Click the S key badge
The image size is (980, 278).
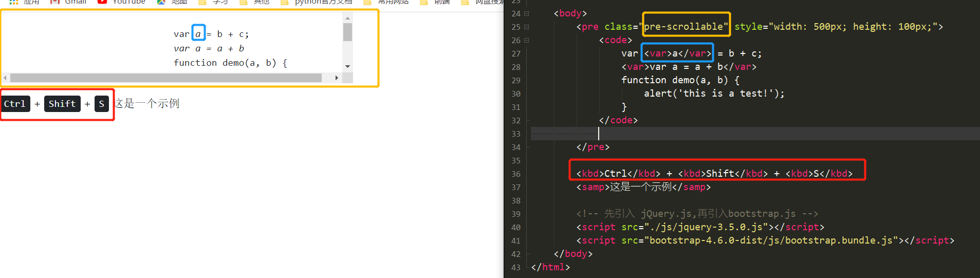pos(102,104)
